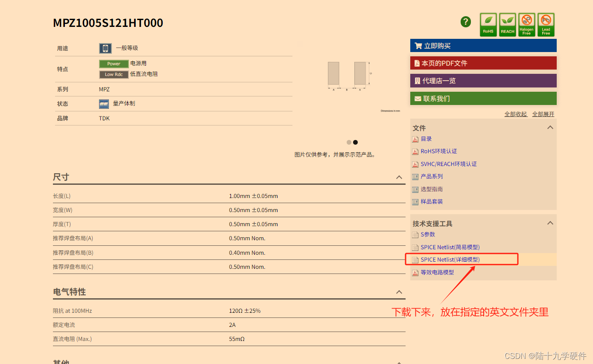Click the Lead Free badge
The image size is (593, 364).
click(x=546, y=24)
